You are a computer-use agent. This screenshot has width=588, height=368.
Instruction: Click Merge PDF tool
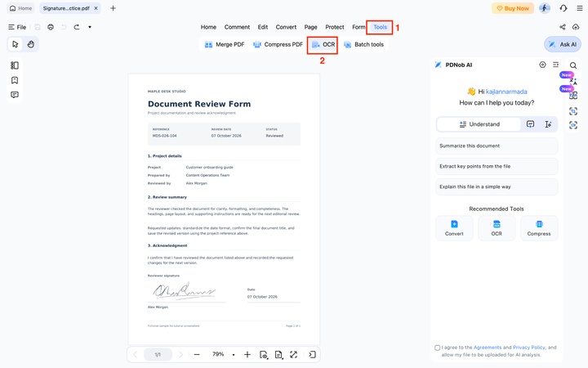coord(225,44)
